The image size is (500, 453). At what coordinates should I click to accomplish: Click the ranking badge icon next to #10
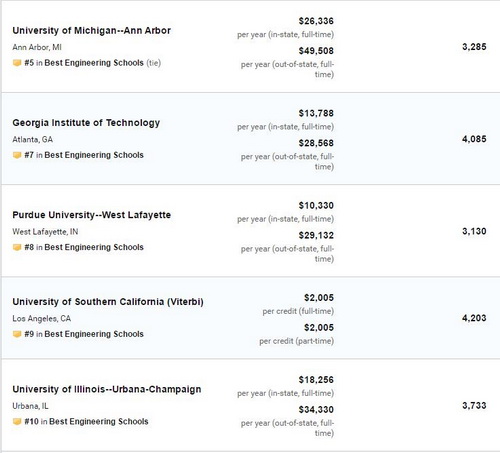[x=17, y=422]
